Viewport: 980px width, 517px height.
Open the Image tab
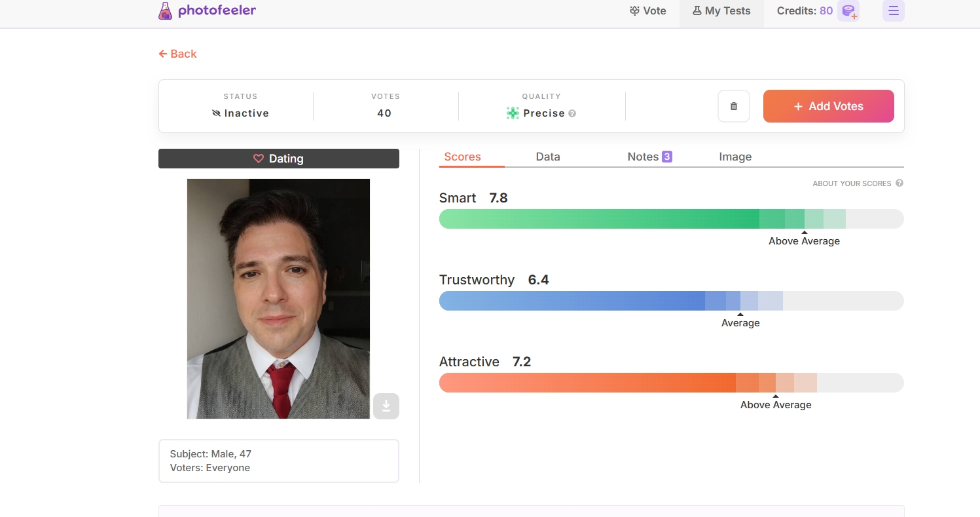(x=735, y=157)
